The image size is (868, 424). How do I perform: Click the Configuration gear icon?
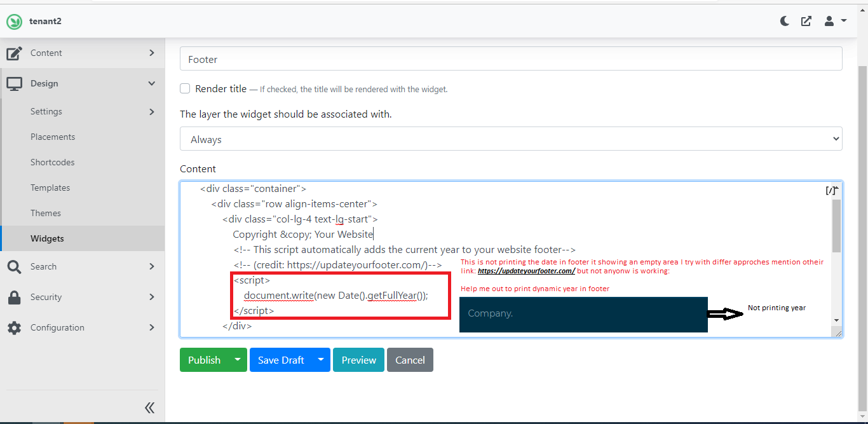(x=14, y=327)
